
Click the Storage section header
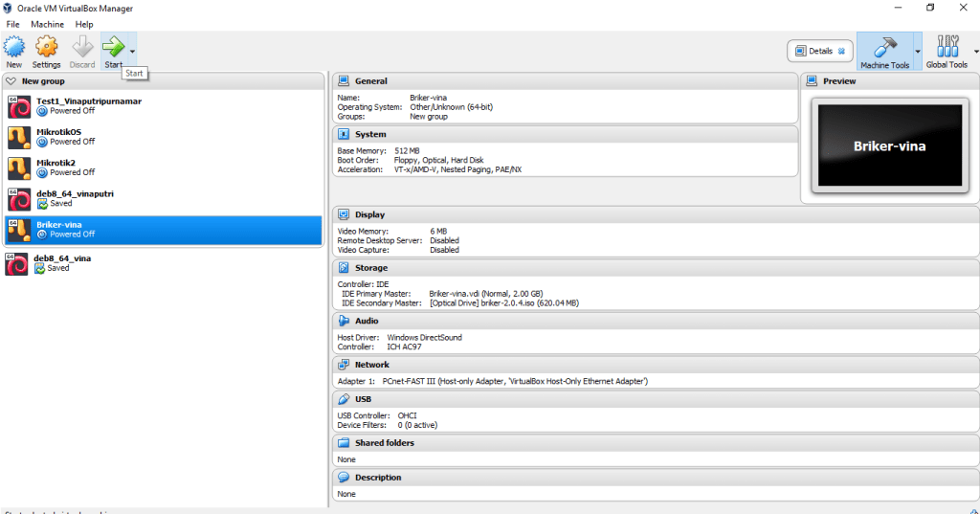371,268
